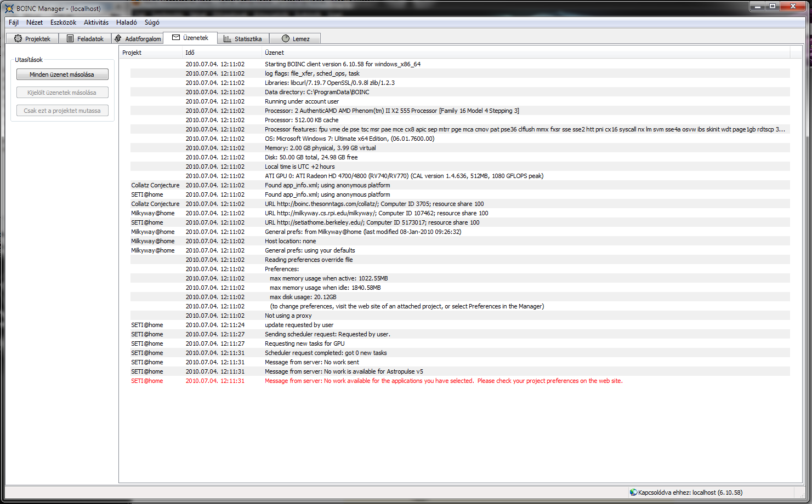Select 'max memory usage when active' row
Viewport: 812px width, 504px height.
tap(460, 278)
